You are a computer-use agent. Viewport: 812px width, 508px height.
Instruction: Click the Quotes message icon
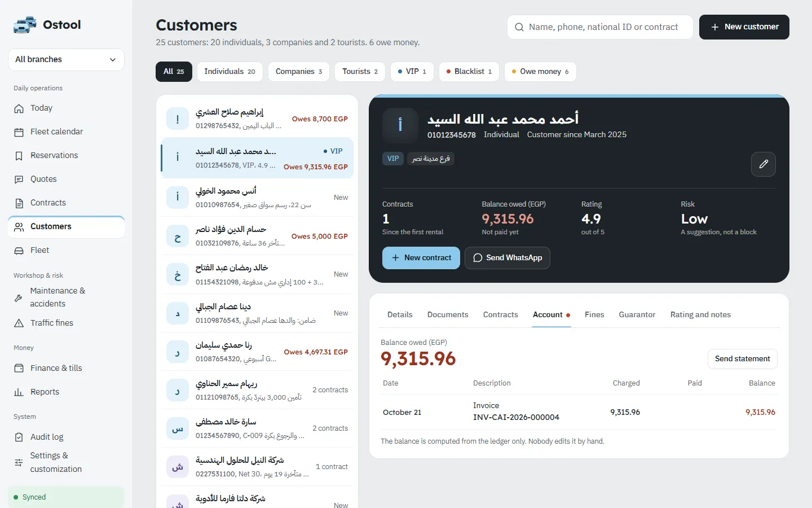pos(19,179)
